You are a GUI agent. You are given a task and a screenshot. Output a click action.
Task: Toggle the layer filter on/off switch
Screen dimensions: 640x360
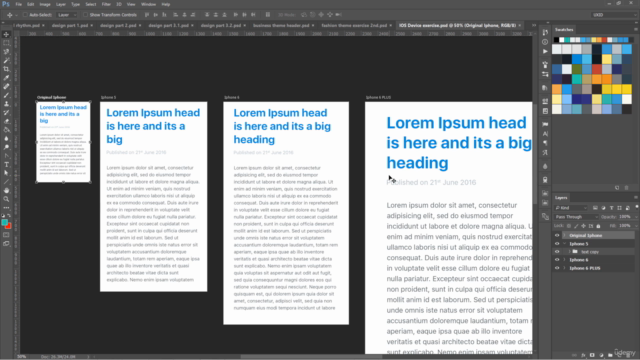636,207
